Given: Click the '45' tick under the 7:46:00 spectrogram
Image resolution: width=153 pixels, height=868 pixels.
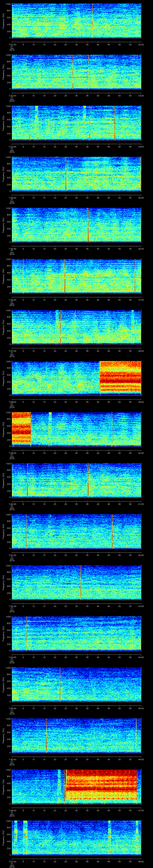Looking at the screenshot, I should pyautogui.click(x=109, y=810).
